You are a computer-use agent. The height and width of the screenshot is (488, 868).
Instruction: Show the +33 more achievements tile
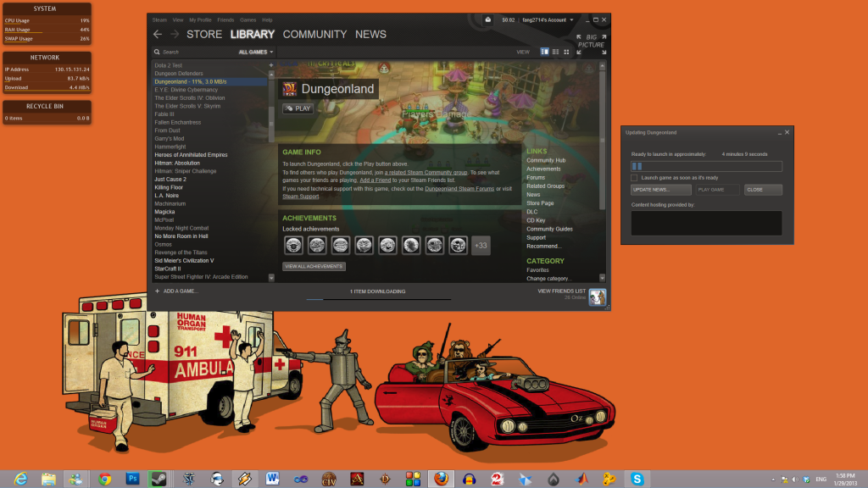[481, 245]
